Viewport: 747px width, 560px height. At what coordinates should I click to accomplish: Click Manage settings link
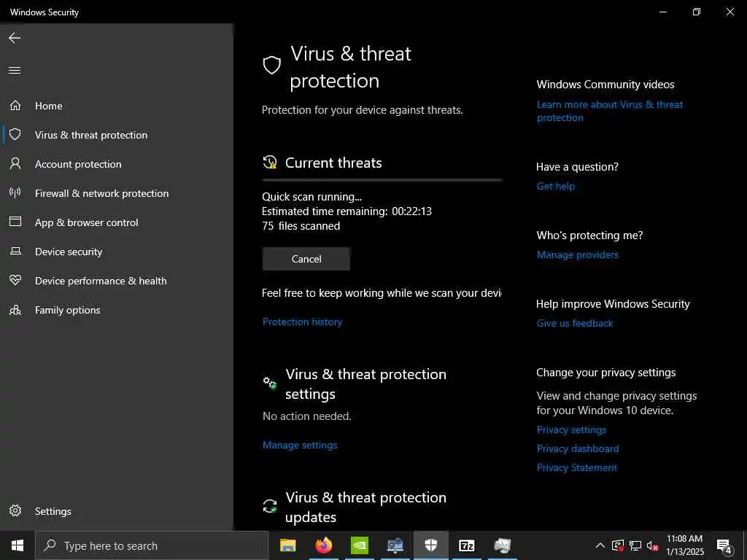[x=300, y=445]
